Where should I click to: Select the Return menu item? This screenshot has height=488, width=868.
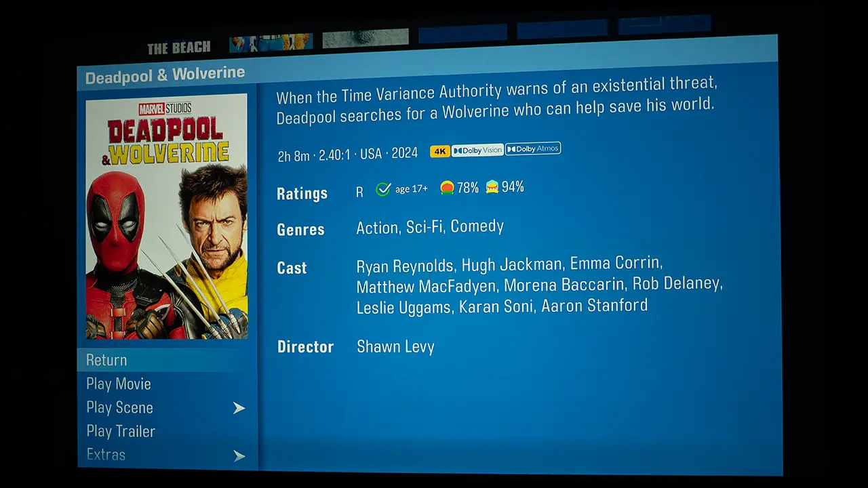tap(167, 360)
